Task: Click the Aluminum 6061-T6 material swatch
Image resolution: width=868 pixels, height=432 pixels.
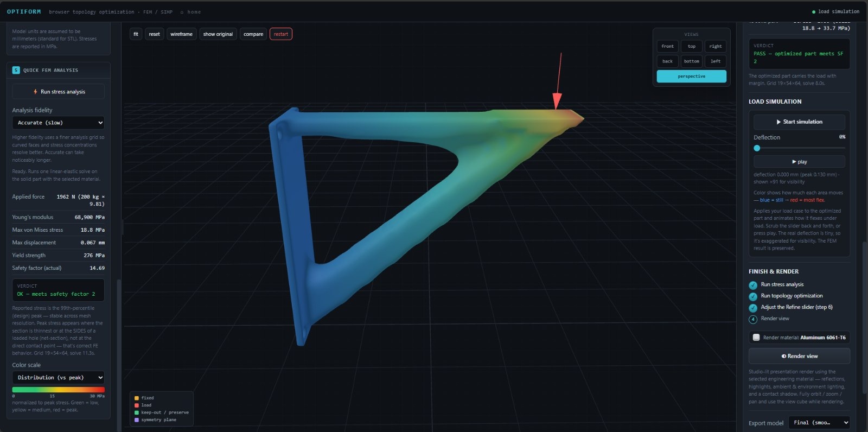Action: click(x=756, y=338)
